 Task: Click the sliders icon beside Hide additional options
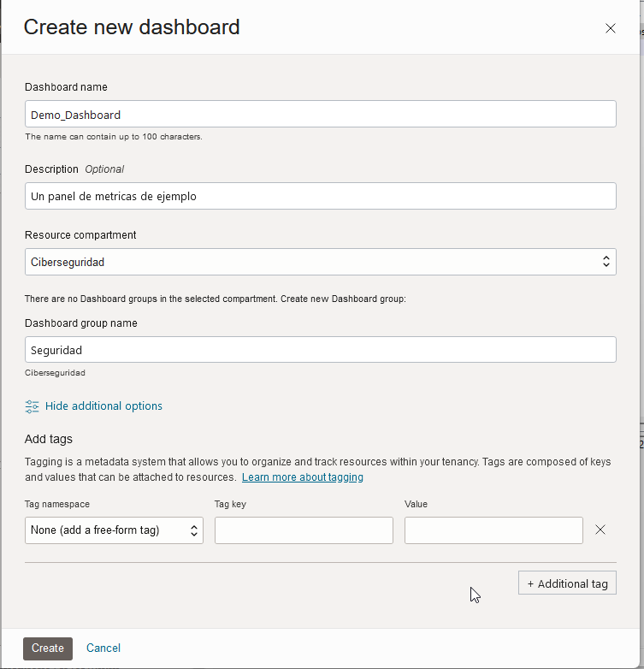click(32, 406)
